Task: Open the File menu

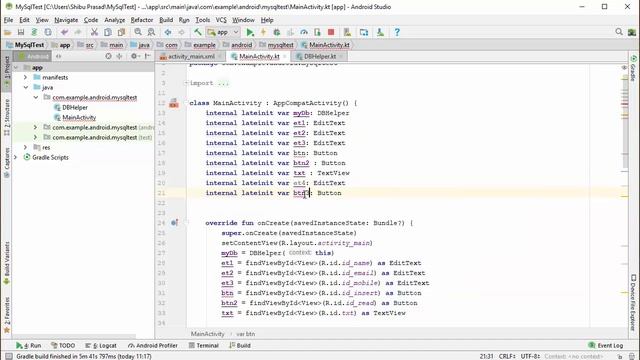Action: [8, 20]
